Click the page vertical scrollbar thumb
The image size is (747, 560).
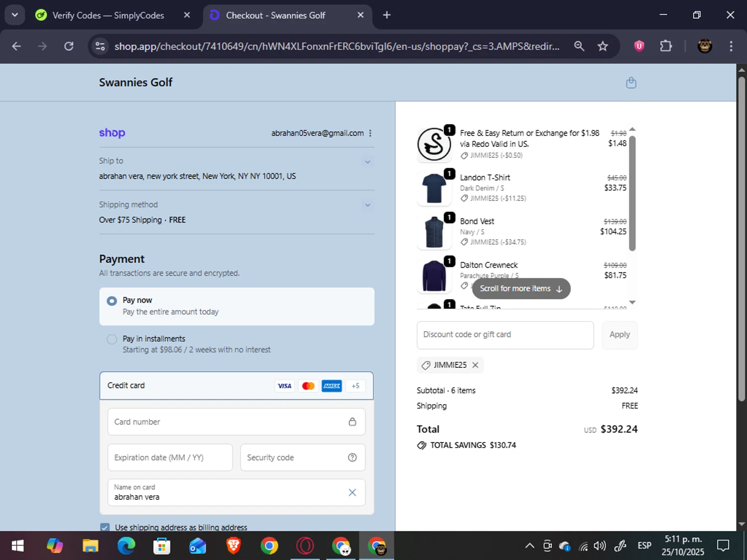[742, 239]
